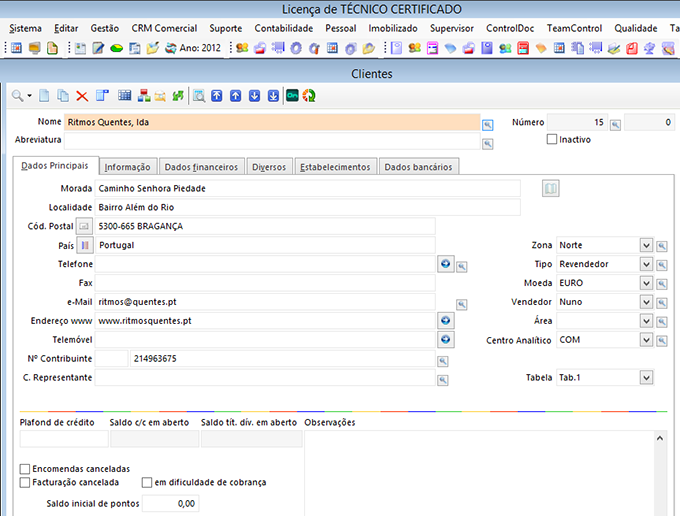Toggle the Inactivo checkbox

tap(552, 139)
